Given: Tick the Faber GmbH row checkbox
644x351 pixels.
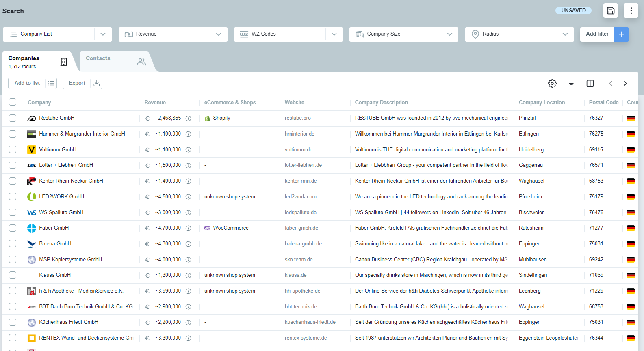Looking at the screenshot, I should tap(13, 228).
